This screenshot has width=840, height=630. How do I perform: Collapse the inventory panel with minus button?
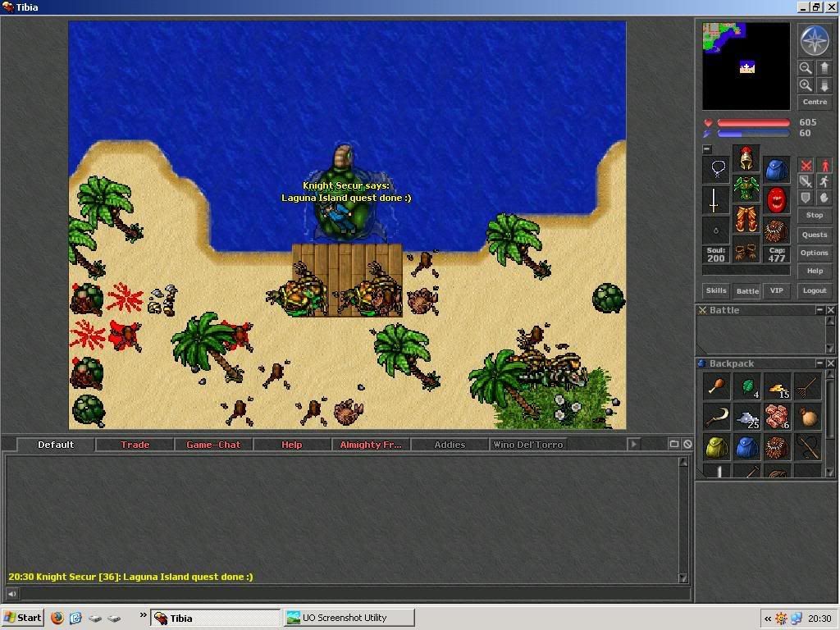tap(707, 149)
